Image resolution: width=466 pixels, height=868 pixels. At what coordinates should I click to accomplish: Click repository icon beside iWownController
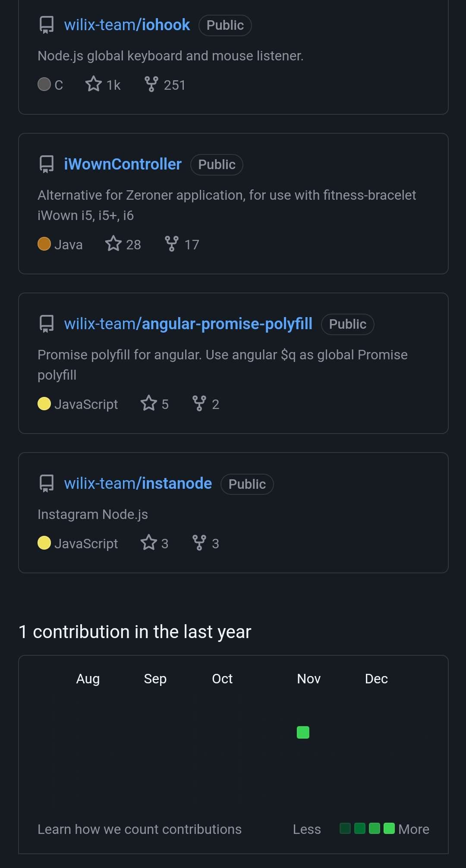pos(47,164)
